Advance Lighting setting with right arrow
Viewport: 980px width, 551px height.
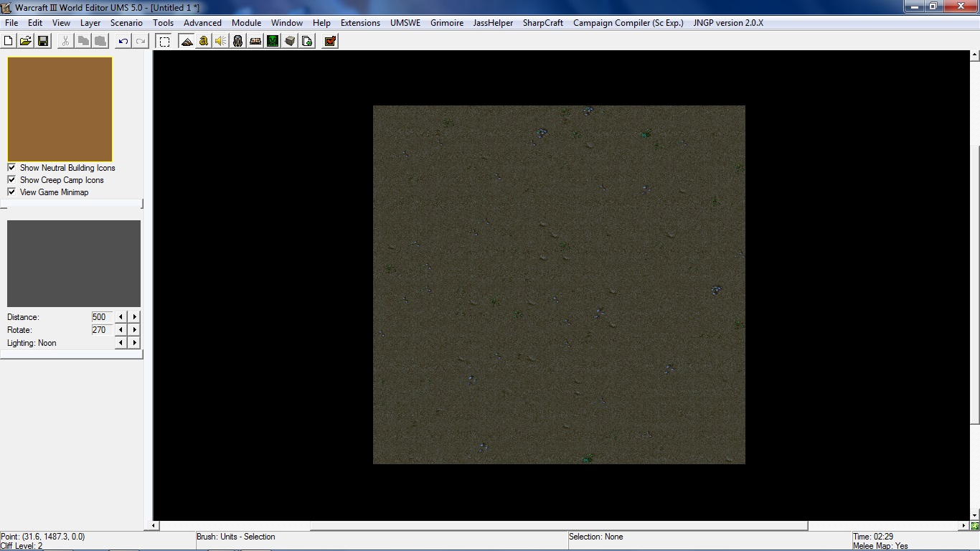coord(134,343)
